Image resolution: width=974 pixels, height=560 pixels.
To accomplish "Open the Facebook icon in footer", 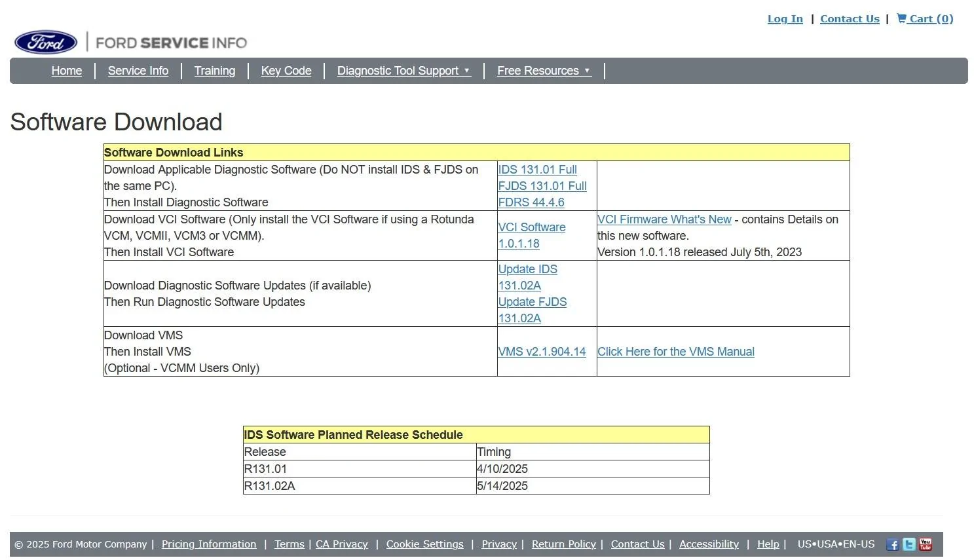I will [892, 544].
